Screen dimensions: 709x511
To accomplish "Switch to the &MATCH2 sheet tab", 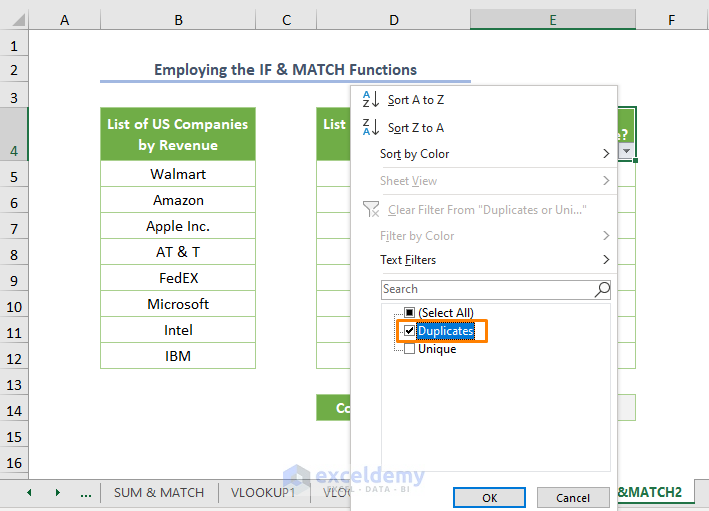I will click(x=656, y=492).
